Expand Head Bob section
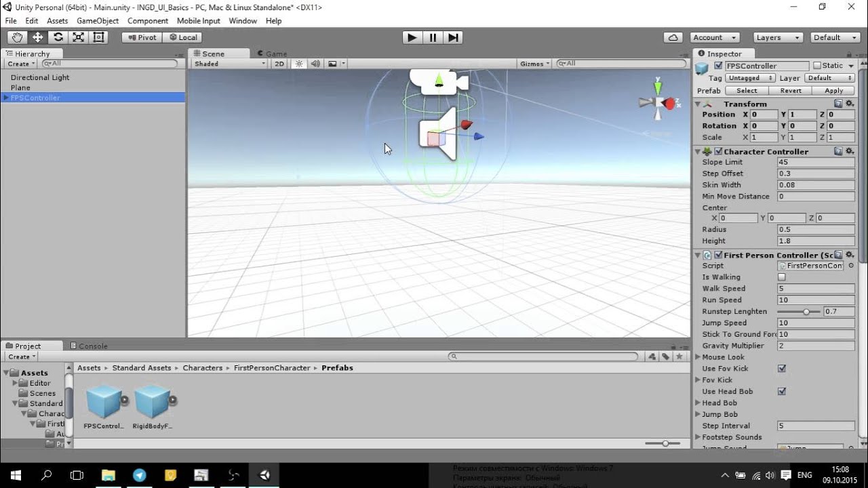Viewport: 868px width, 488px height. point(698,403)
